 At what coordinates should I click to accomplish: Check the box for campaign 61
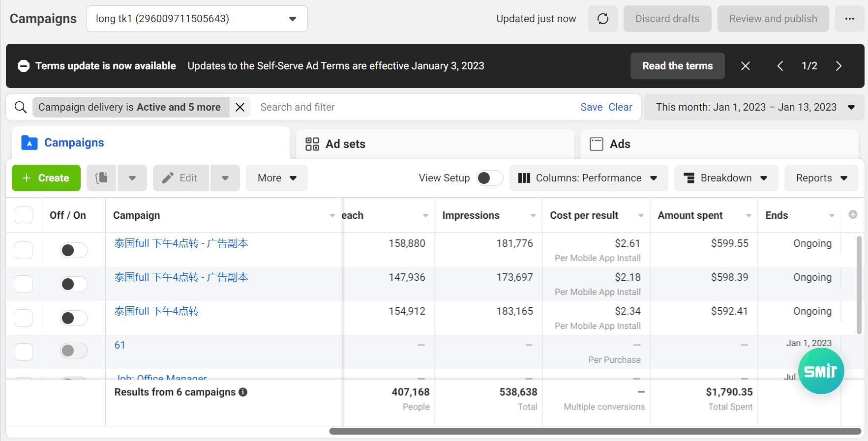[24, 352]
